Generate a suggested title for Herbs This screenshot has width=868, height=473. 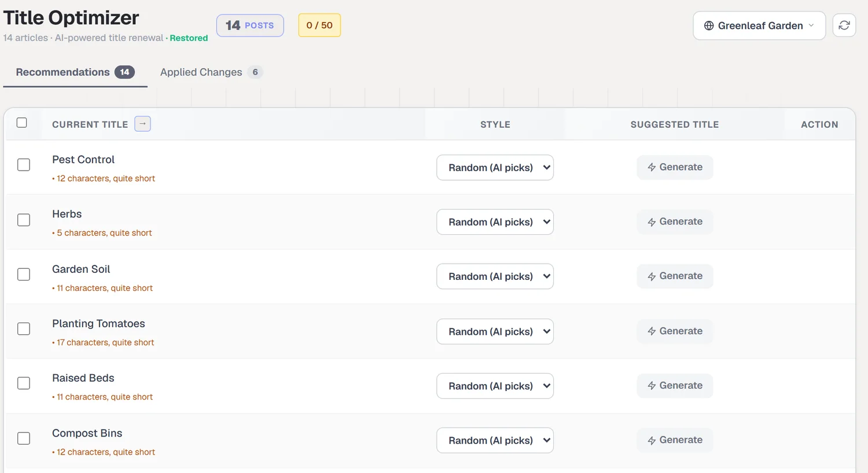[x=675, y=221]
